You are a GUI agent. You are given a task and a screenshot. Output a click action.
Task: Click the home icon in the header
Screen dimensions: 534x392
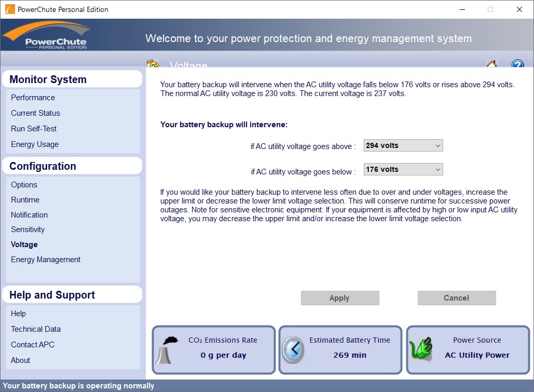click(x=491, y=63)
